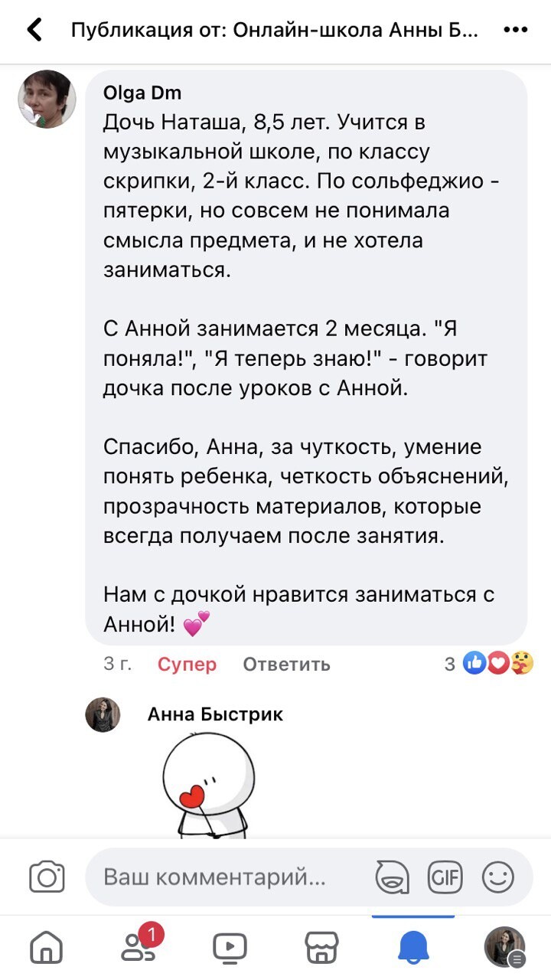Toggle the Супер reaction on comment
Viewport: 551px width, 980px height.
[x=187, y=665]
